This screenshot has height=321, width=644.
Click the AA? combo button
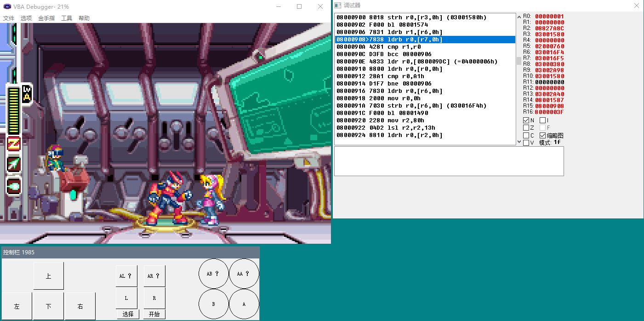(x=244, y=273)
